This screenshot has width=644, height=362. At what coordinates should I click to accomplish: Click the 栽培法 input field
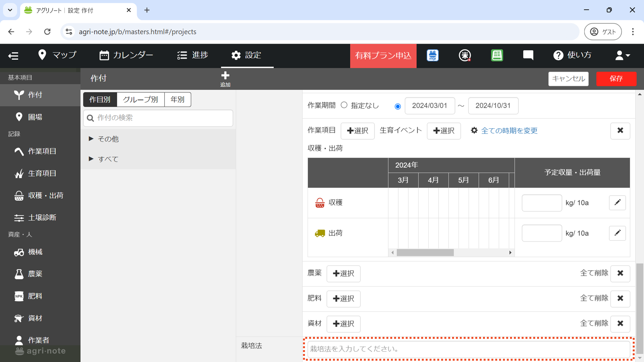click(469, 349)
